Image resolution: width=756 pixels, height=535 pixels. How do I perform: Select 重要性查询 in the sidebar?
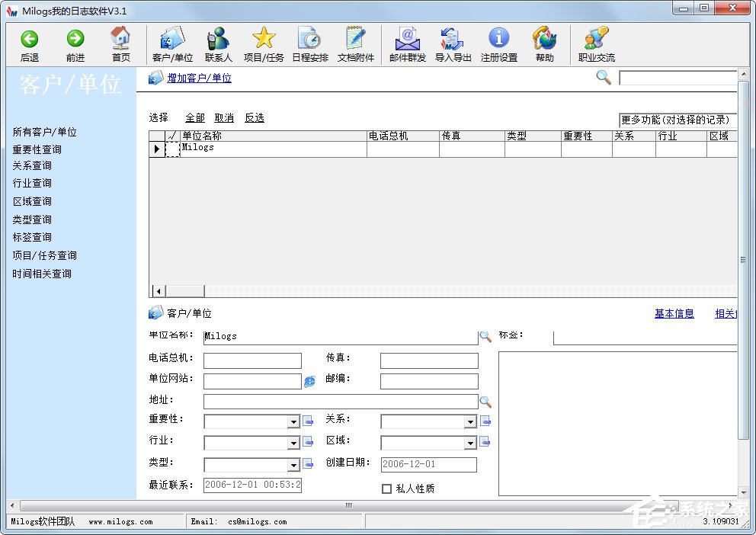tap(37, 149)
